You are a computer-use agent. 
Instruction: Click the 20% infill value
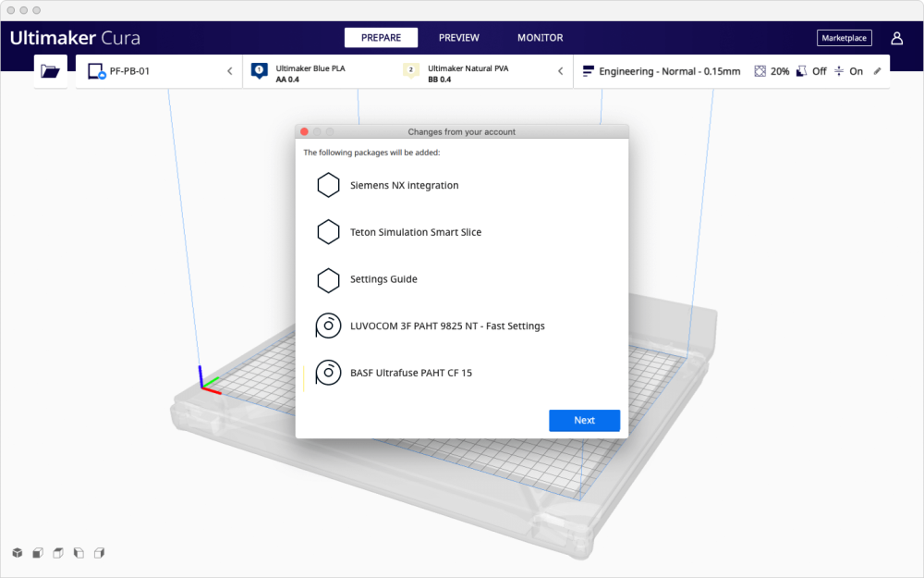[780, 71]
